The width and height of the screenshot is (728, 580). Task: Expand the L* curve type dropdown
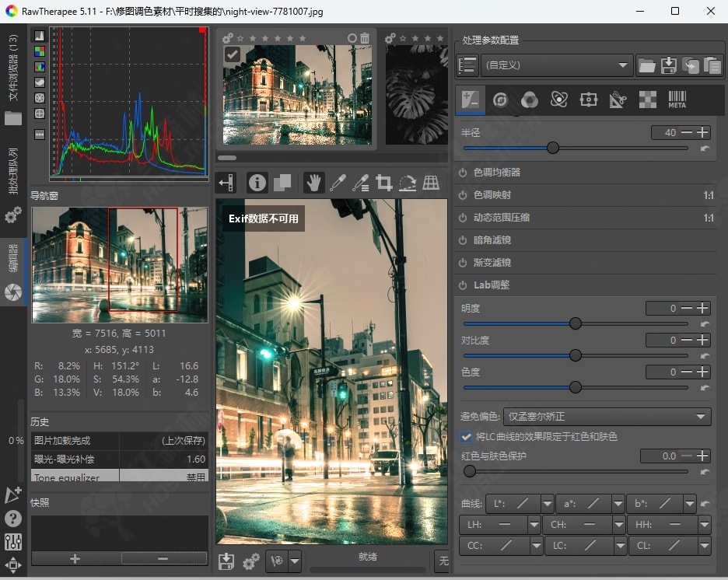(x=547, y=504)
